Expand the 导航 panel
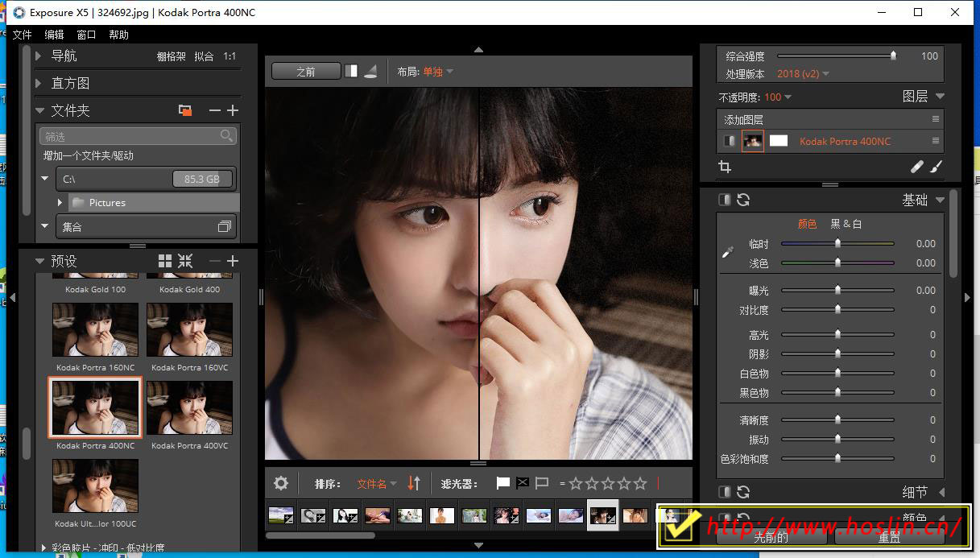 (38, 56)
